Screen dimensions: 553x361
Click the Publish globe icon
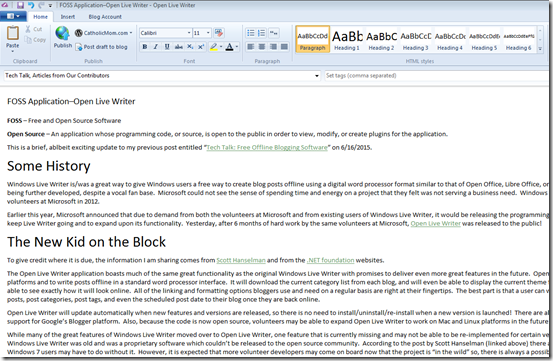[62, 33]
